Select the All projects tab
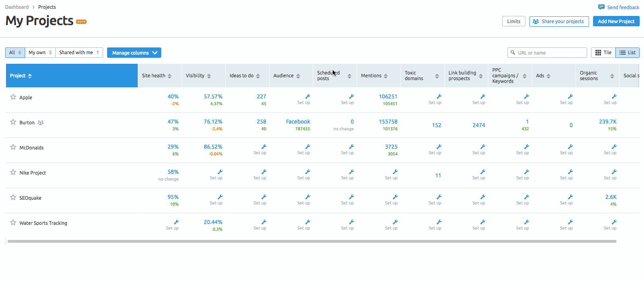The image size is (644, 281). [x=15, y=53]
